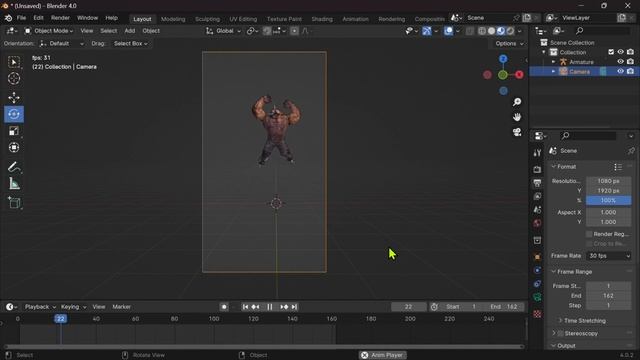Hide Armature in viewport using eye icon

coord(620,62)
